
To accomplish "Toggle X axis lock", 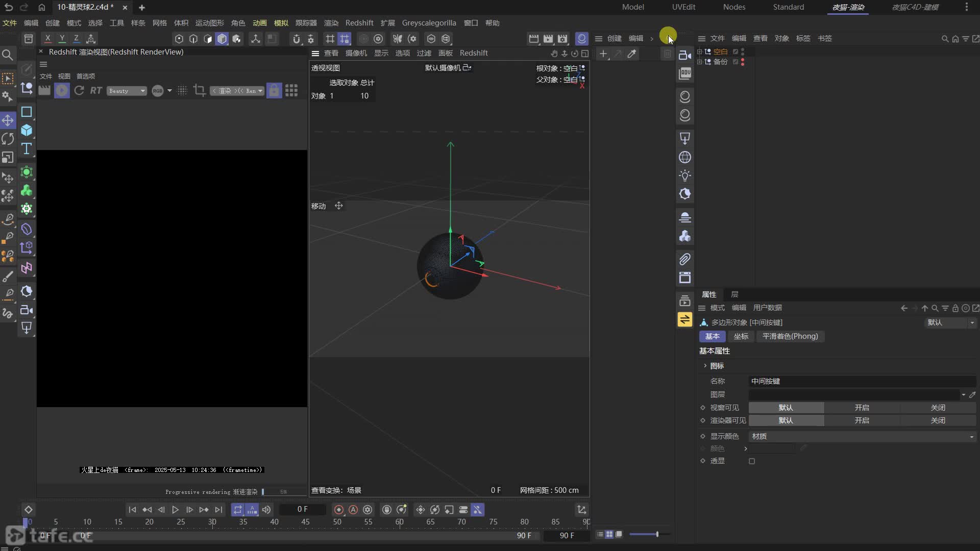I will tap(47, 38).
